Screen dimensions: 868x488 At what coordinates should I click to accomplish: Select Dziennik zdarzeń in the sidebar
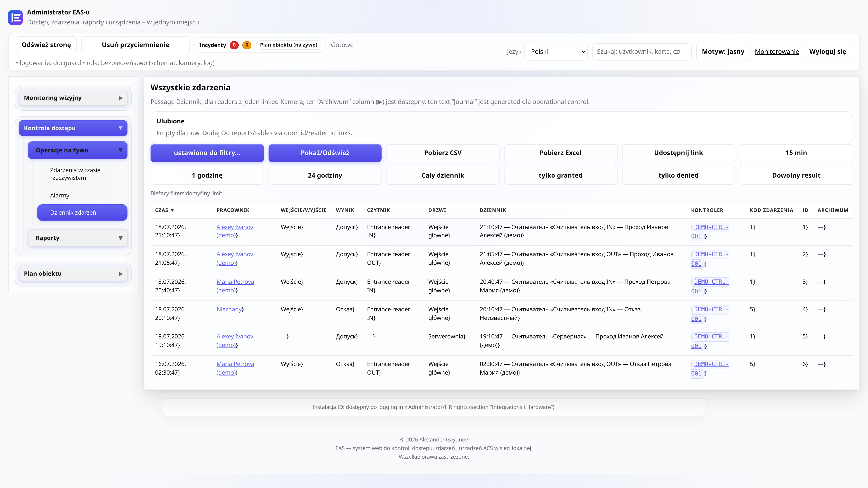pos(82,213)
